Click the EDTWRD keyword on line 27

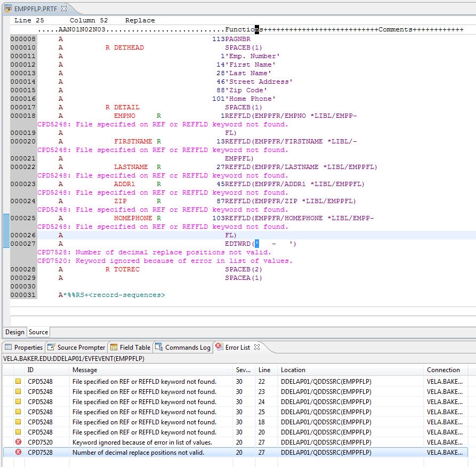click(237, 244)
